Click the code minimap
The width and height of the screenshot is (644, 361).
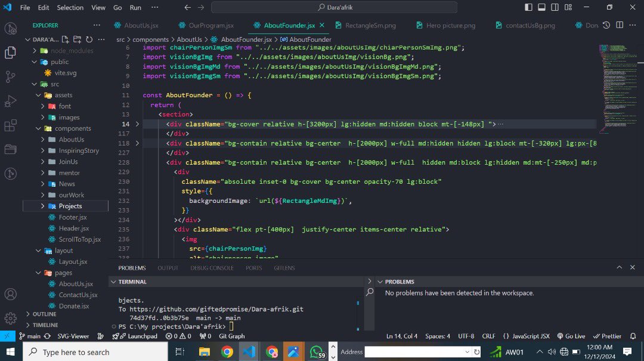(x=618, y=88)
